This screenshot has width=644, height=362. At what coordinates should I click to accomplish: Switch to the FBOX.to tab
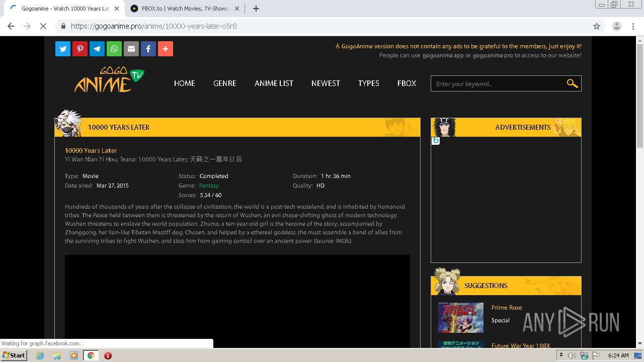click(184, 9)
